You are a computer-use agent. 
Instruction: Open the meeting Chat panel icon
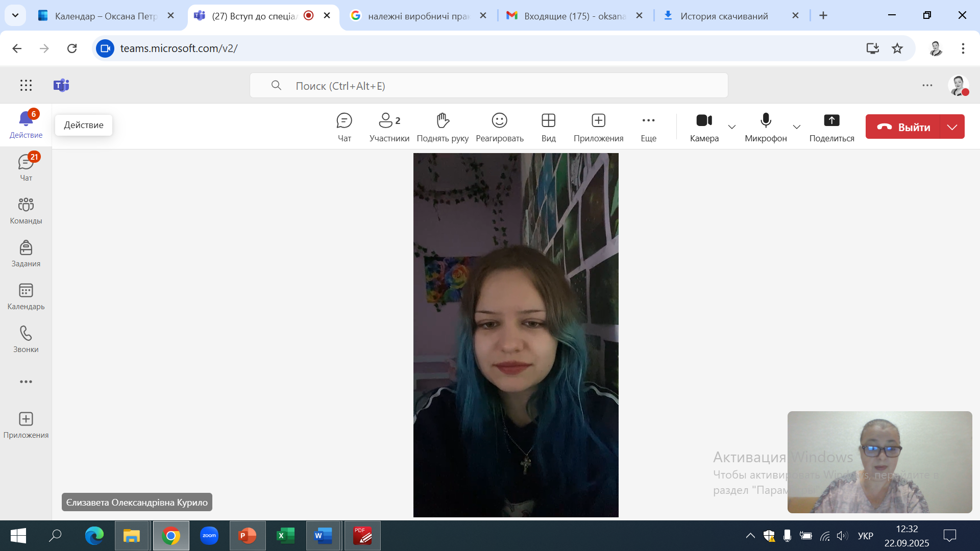(344, 127)
